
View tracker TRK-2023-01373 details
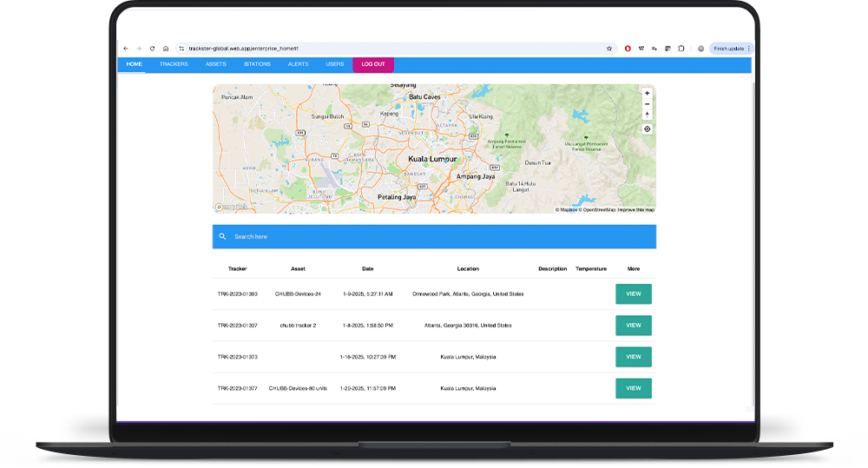pos(634,357)
